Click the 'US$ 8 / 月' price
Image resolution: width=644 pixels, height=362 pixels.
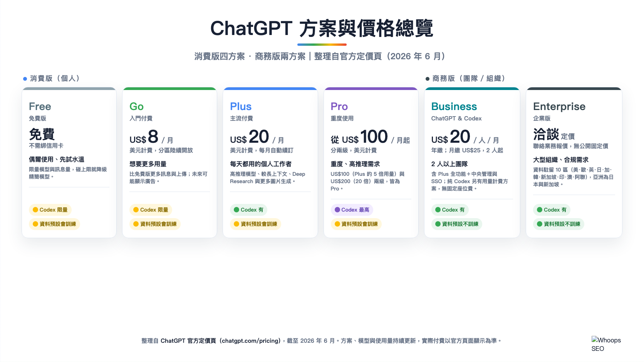click(x=151, y=137)
